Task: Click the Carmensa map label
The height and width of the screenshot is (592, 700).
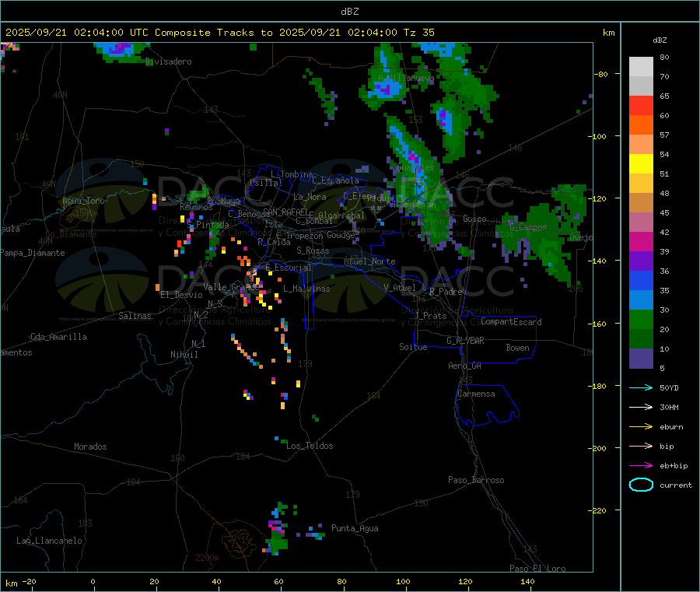Action: (x=476, y=394)
